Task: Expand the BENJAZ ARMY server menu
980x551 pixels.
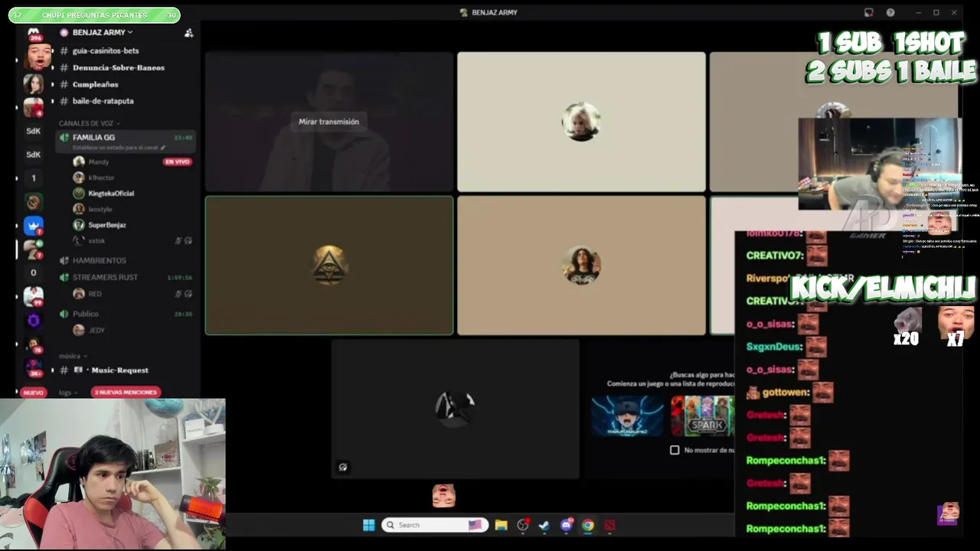Action: [x=103, y=33]
